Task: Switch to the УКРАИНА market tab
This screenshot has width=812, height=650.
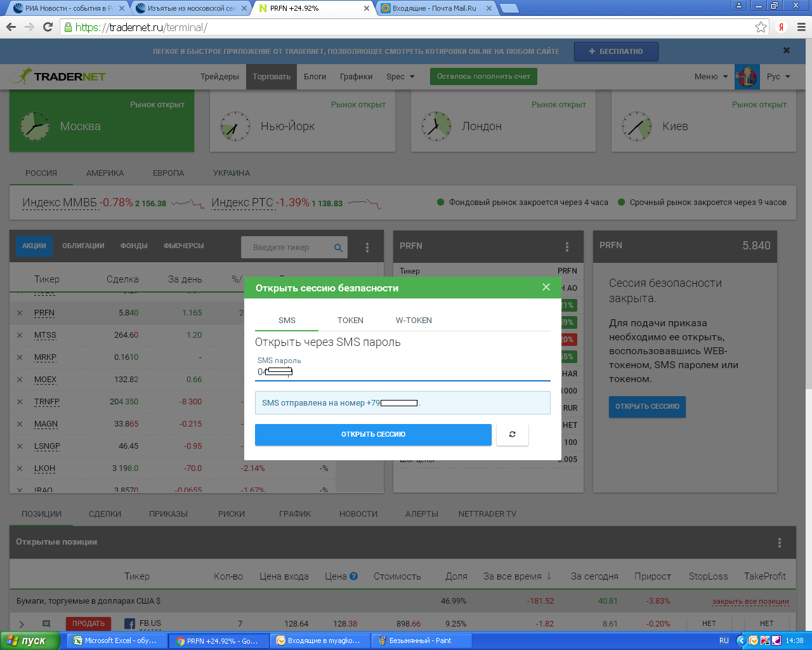Action: 232,173
